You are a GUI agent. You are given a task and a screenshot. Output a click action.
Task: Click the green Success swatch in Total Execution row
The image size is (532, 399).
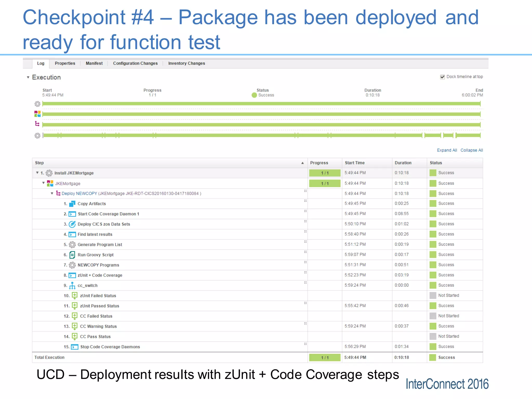[x=433, y=357]
